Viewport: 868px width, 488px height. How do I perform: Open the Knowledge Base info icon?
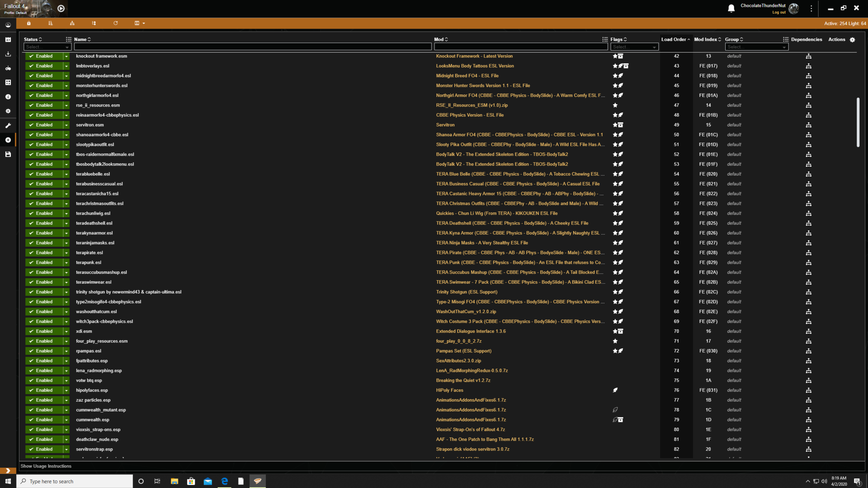[8, 97]
